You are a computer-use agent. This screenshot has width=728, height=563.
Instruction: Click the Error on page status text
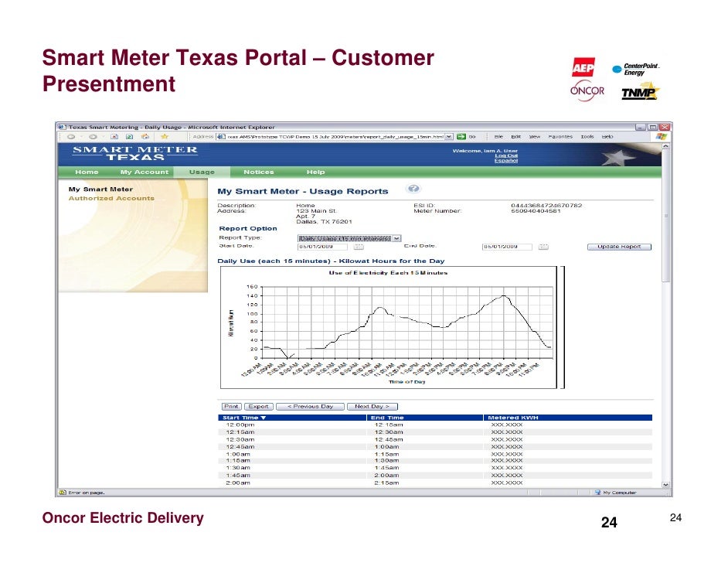pyautogui.click(x=87, y=493)
